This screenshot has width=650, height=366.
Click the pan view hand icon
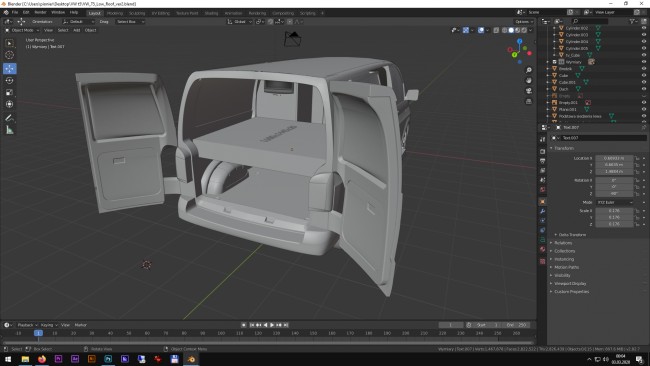(529, 80)
